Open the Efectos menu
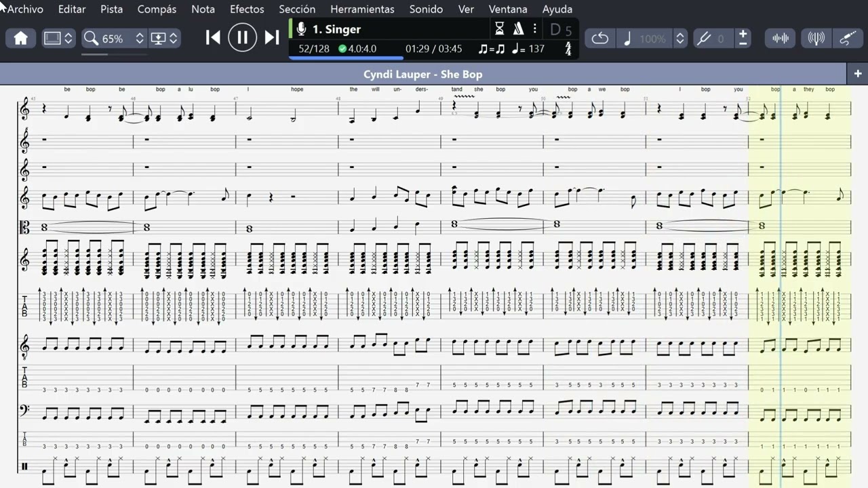868x488 pixels. [x=247, y=9]
